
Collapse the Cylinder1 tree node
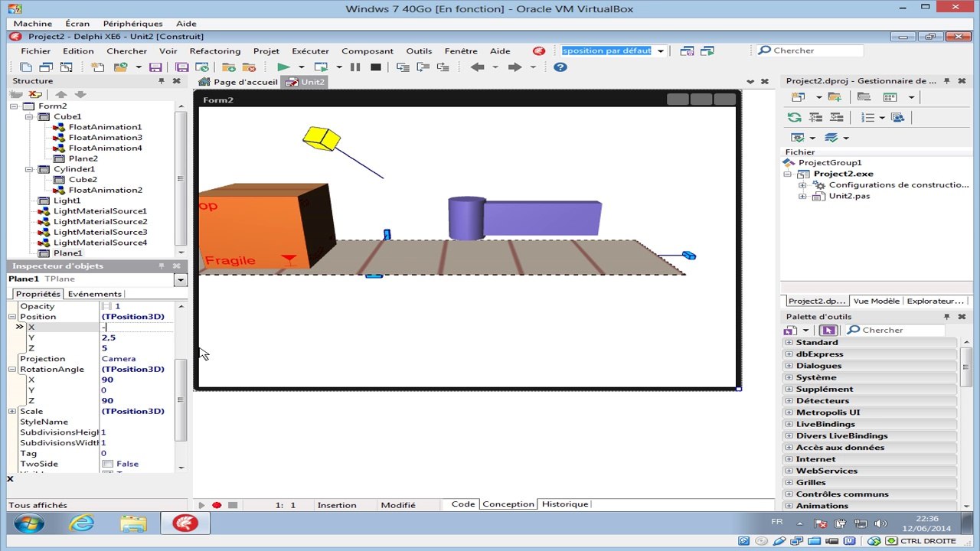[x=29, y=169]
